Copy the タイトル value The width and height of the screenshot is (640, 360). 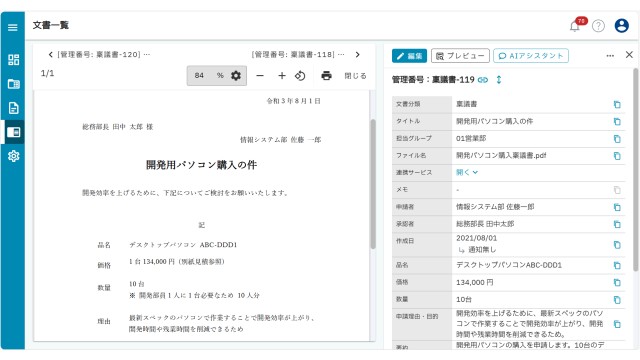pyautogui.click(x=617, y=122)
